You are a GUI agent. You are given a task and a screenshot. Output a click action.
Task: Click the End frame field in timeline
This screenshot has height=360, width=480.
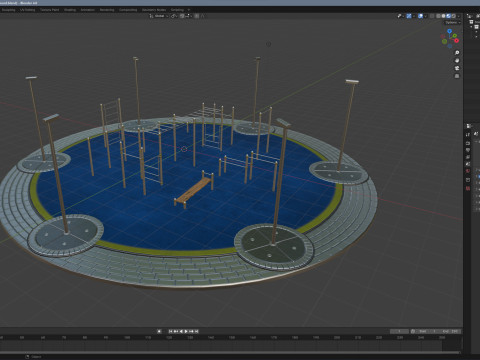coord(450,331)
